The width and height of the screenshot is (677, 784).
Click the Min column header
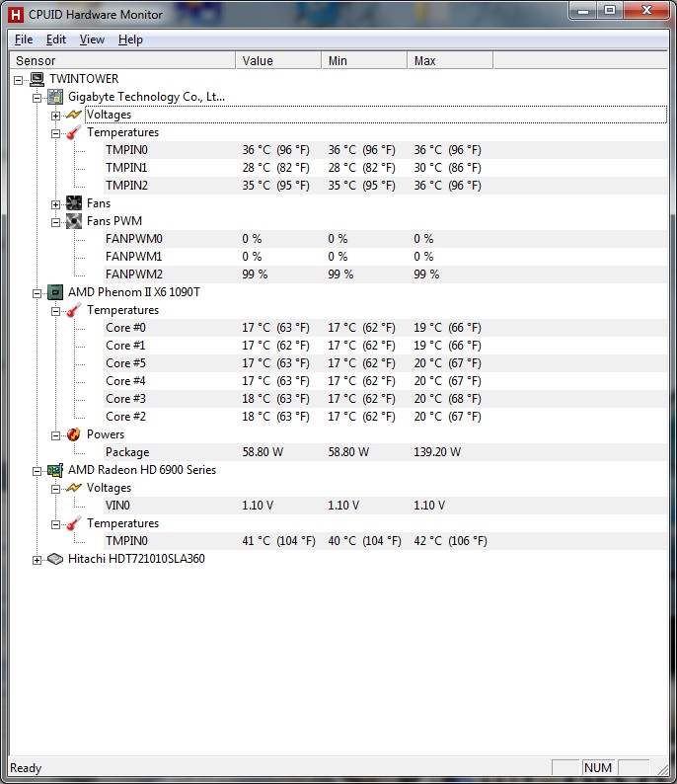364,60
